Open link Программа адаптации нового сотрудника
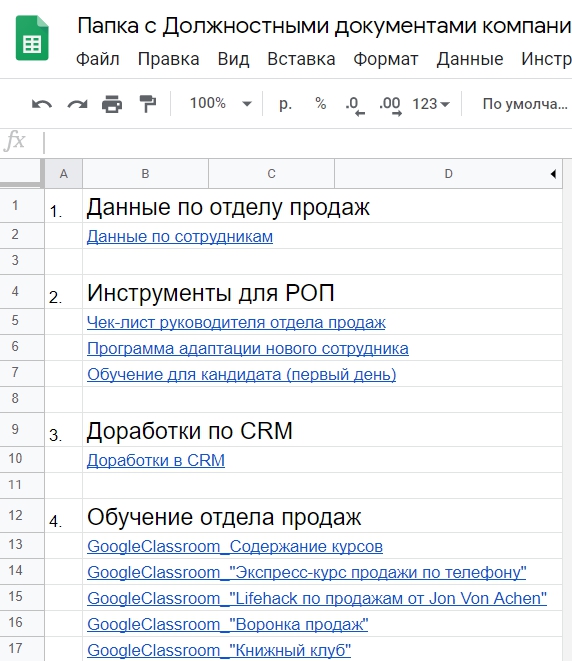The width and height of the screenshot is (572, 661). (x=248, y=349)
